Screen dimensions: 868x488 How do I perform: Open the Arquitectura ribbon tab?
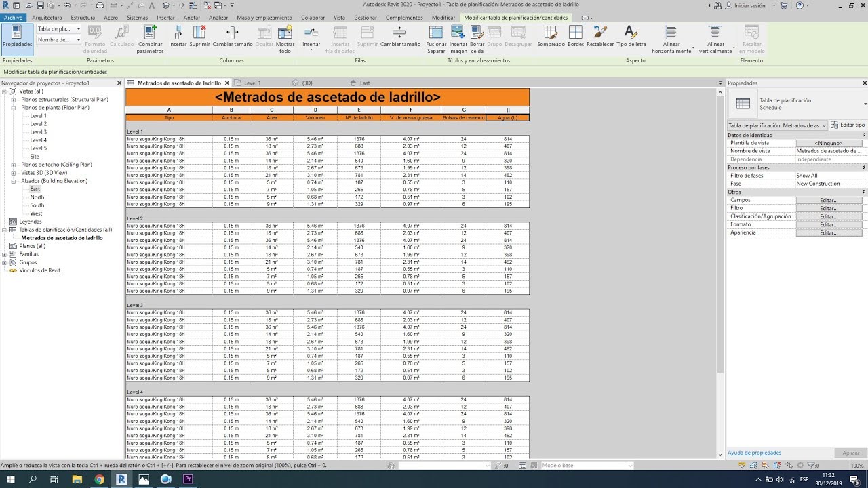[x=47, y=18]
